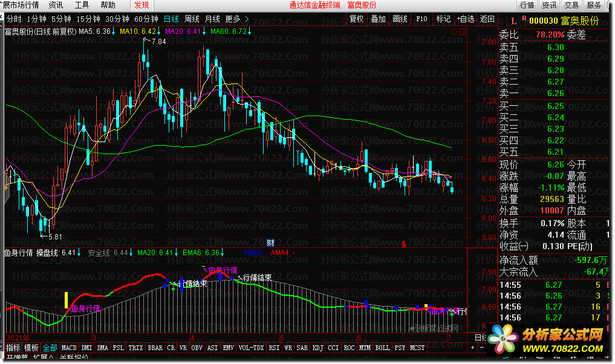Viewport: 615px width, 364px height.
Task: Switch the indicator panel to DMI
Action: [x=86, y=348]
